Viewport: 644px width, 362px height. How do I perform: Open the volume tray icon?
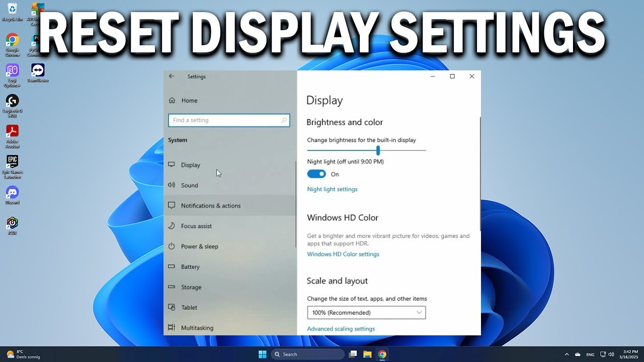coord(611,354)
